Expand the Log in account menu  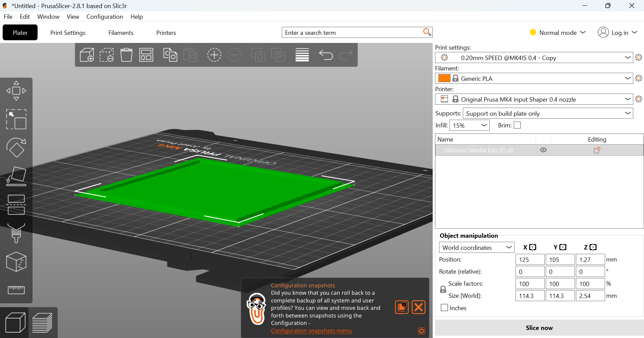tap(618, 33)
